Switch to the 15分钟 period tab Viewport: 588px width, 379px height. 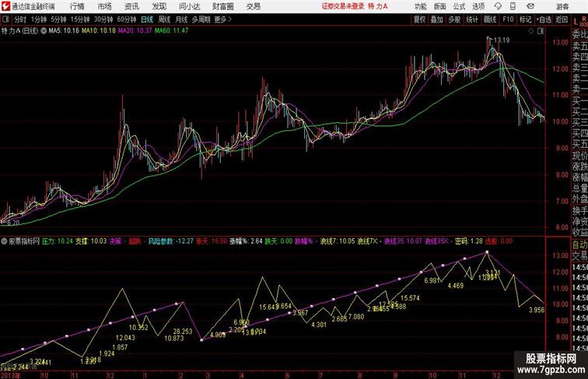click(x=80, y=19)
